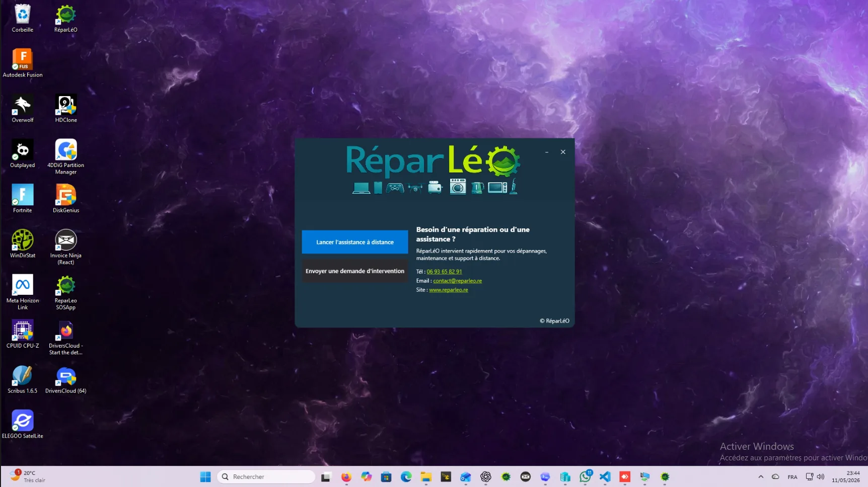Select the RéparLéO desktop shortcut
Image resolution: width=868 pixels, height=487 pixels.
pyautogui.click(x=66, y=19)
